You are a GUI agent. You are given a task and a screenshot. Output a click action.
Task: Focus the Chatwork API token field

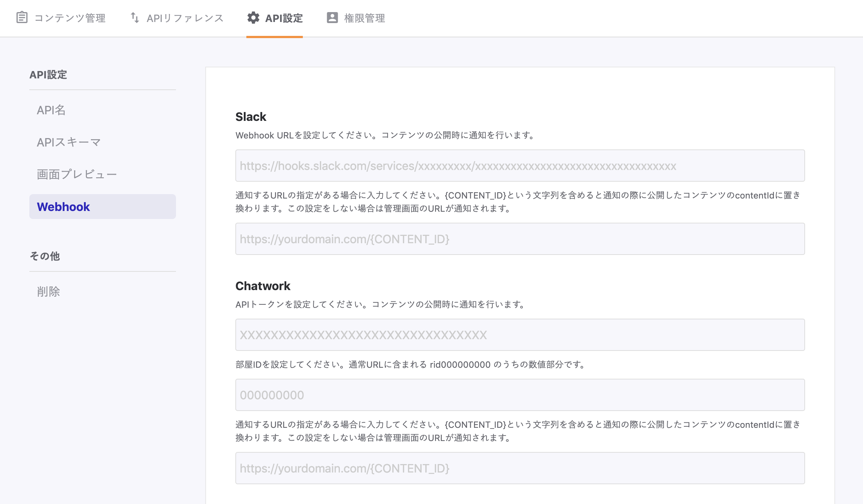pyautogui.click(x=520, y=335)
